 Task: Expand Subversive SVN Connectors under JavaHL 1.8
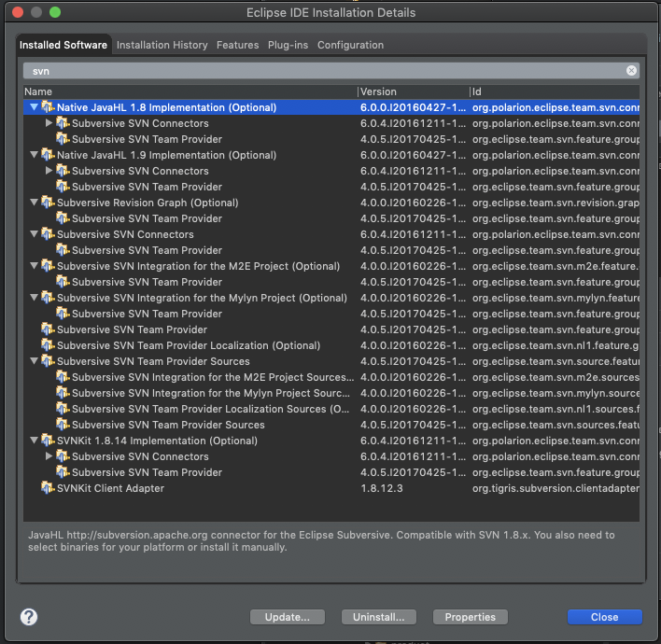(x=49, y=123)
